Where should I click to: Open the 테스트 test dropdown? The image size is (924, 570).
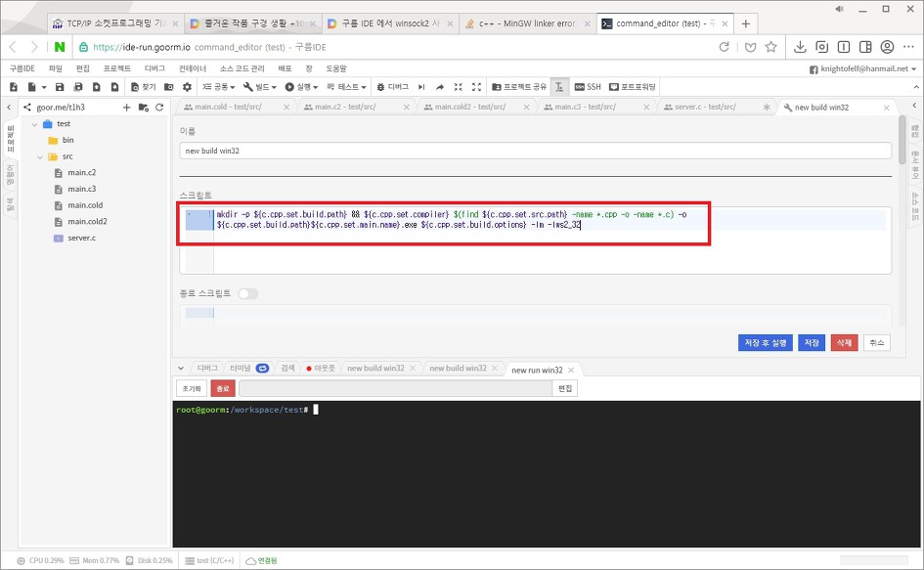pyautogui.click(x=346, y=87)
